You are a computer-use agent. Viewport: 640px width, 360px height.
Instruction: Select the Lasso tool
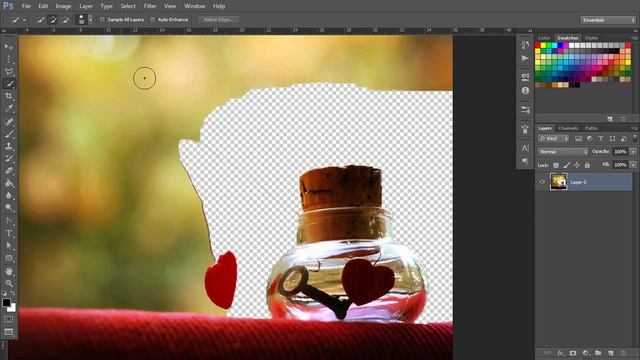(9, 71)
